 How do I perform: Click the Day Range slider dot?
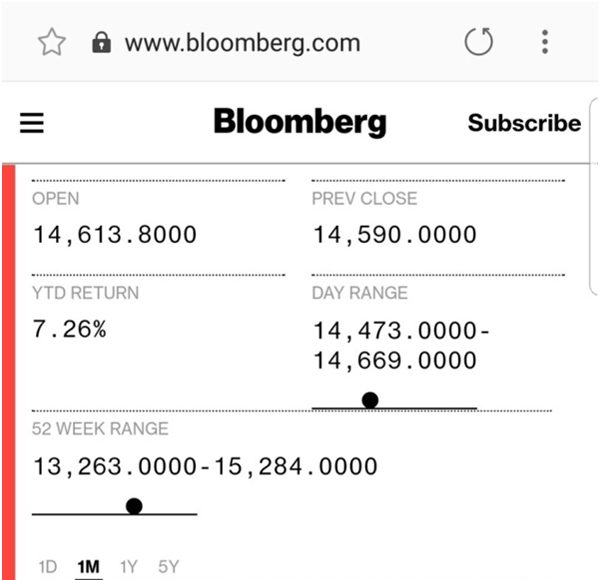[370, 400]
